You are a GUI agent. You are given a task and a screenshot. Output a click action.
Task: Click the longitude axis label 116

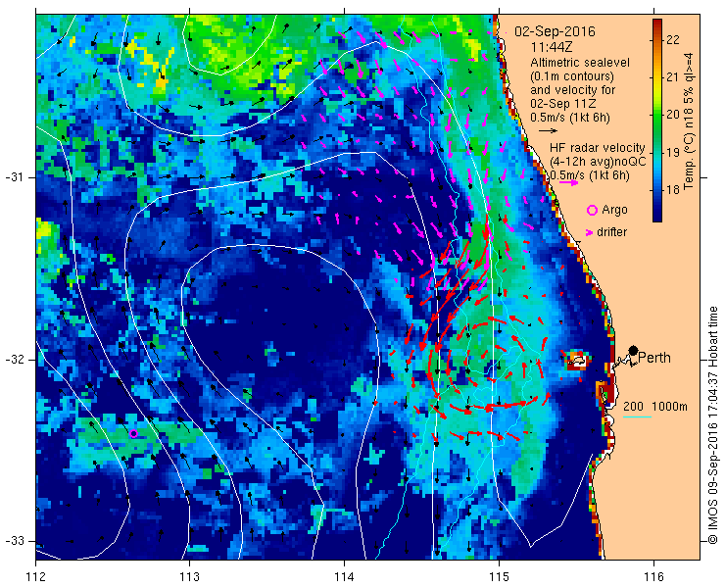pyautogui.click(x=653, y=577)
